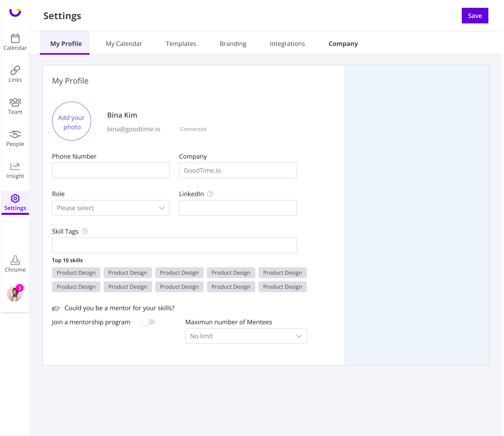Click the Save button
Viewport: 504px width, 436px height.
point(475,16)
